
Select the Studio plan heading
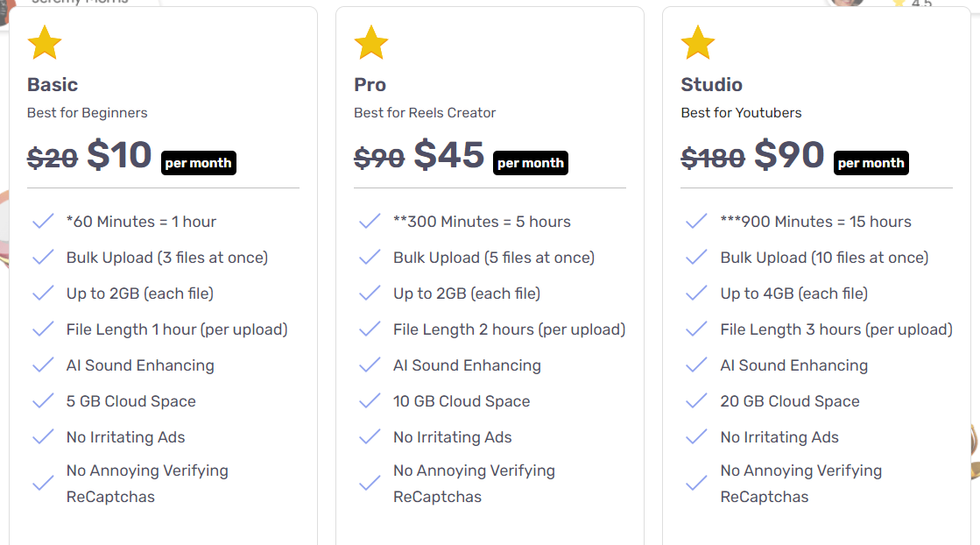pos(711,84)
